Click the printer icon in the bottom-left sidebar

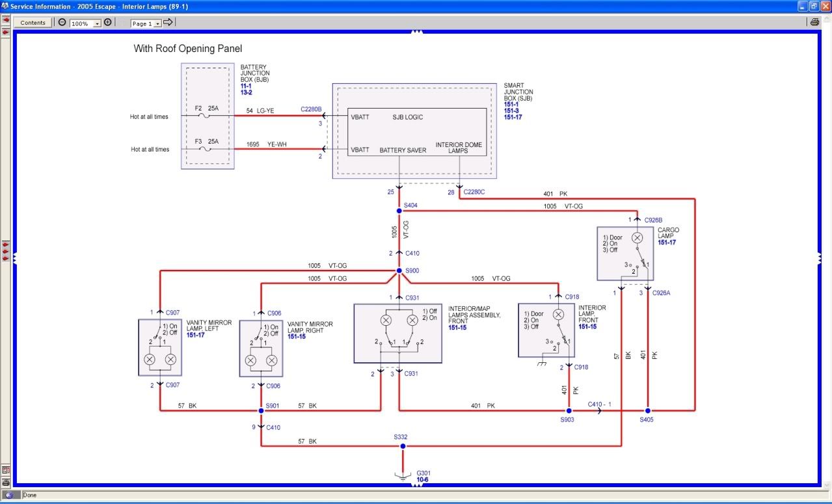coord(6,482)
